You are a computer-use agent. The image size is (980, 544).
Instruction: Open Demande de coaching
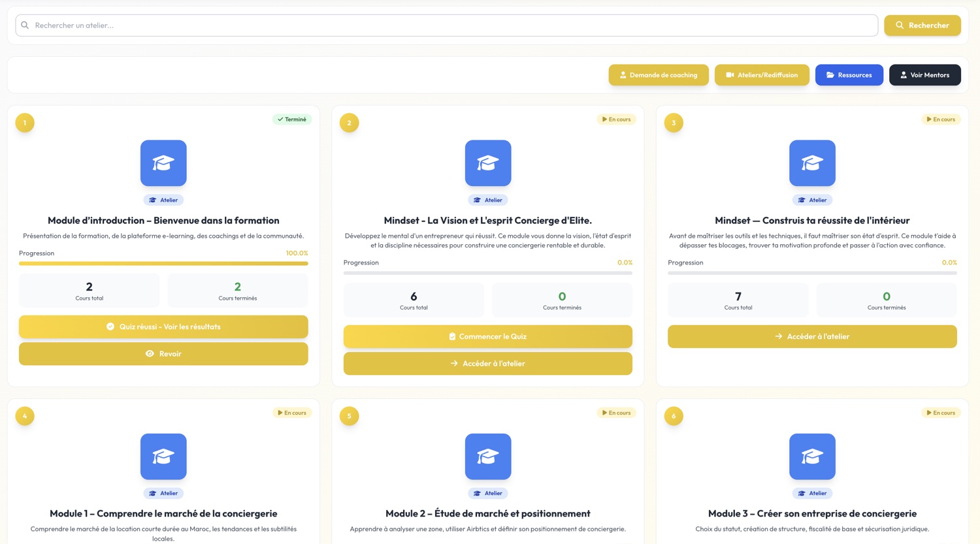(659, 75)
